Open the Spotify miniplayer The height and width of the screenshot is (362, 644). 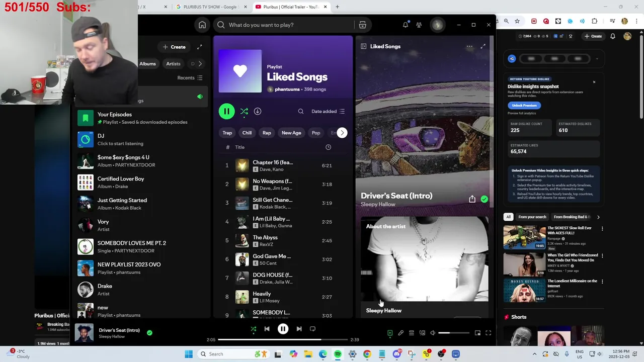(477, 333)
